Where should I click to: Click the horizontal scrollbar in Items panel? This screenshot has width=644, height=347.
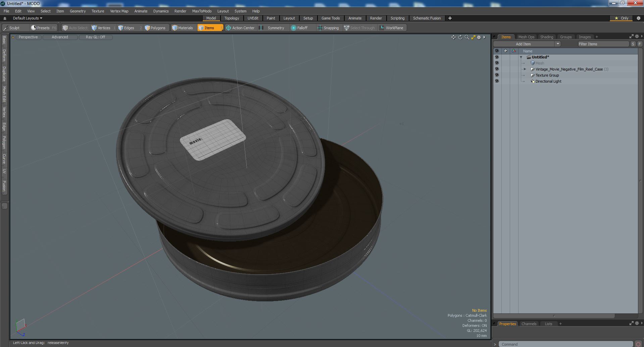(554, 316)
